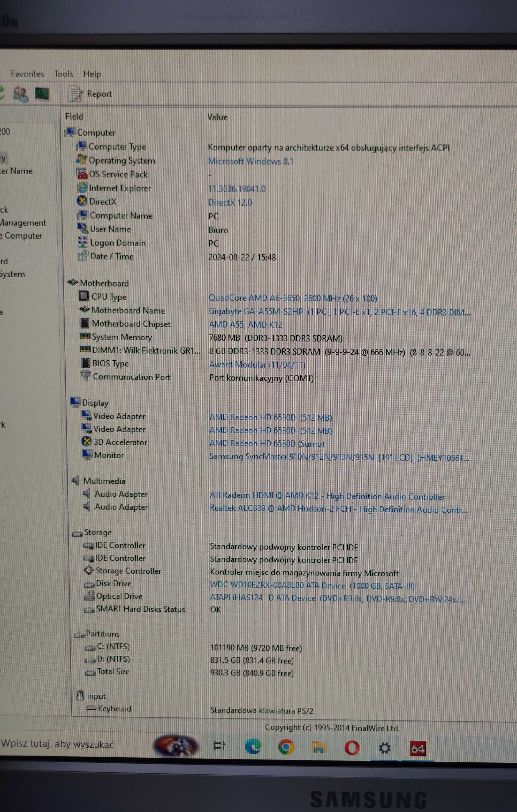Click the Multimedia speaker icon

75,481
